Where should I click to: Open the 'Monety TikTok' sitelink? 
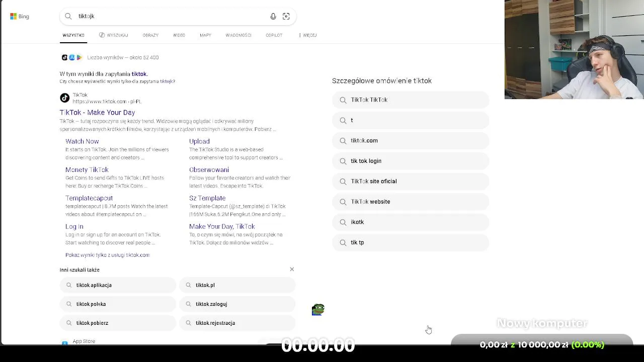click(87, 170)
